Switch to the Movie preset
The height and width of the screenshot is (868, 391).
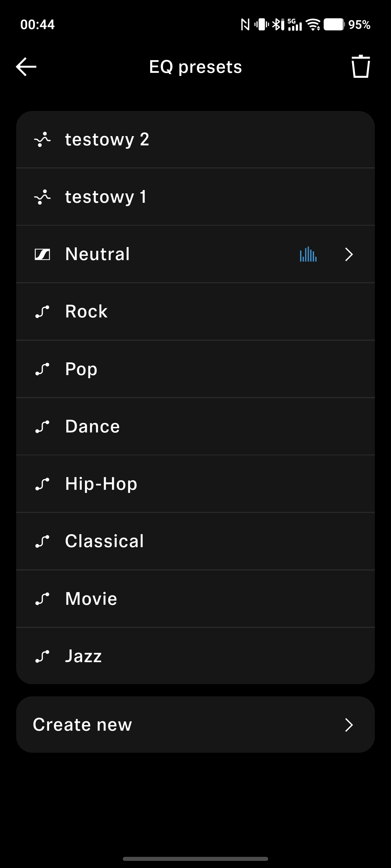91,599
